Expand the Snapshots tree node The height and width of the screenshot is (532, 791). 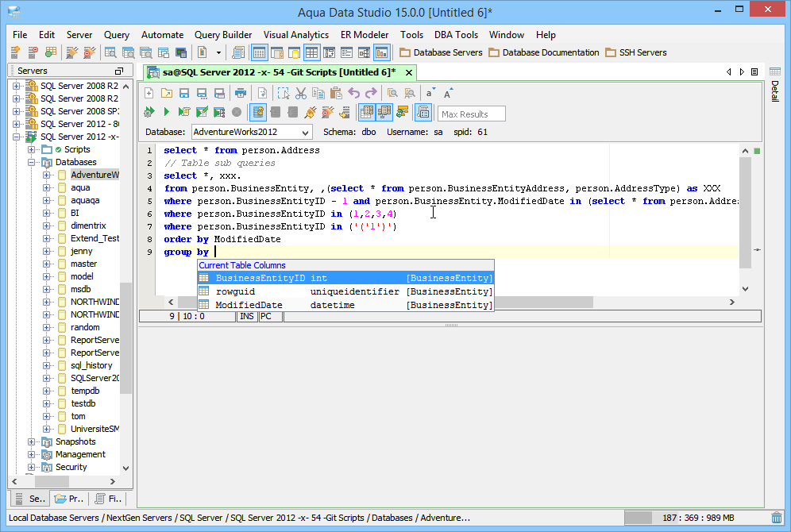point(32,441)
